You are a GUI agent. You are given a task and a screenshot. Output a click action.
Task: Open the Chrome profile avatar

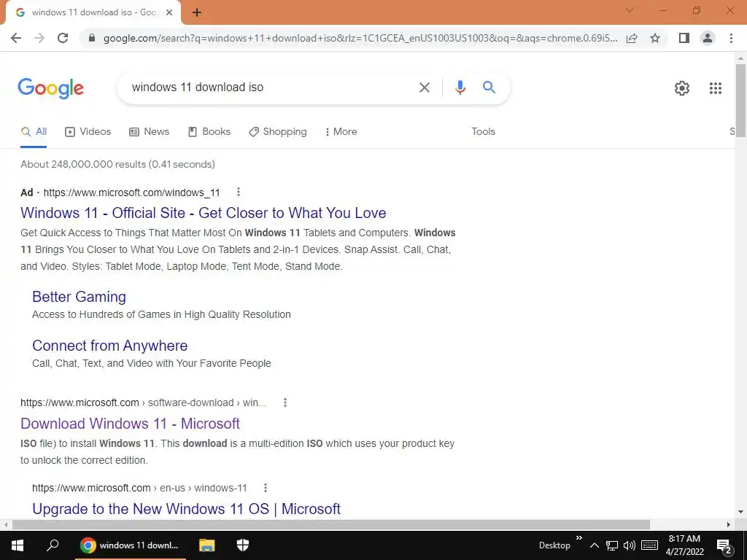708,38
